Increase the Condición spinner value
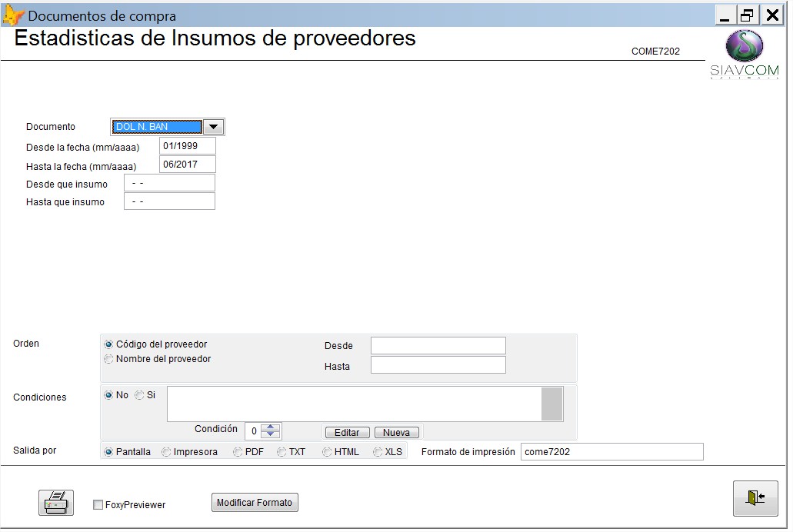This screenshot has width=793, height=532. (271, 427)
